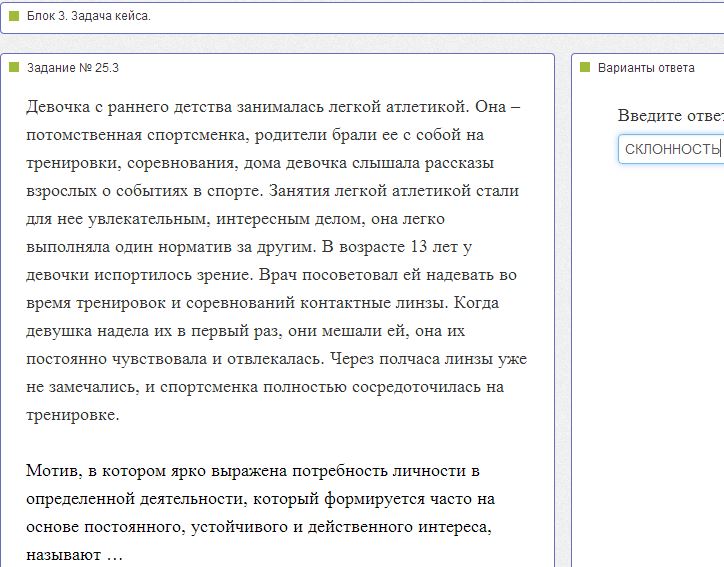The image size is (724, 567).
Task: Click the line Через полчаса линзы уже
Action: point(428,359)
